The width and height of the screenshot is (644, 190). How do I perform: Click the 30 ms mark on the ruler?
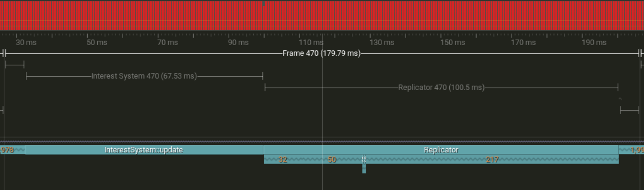[26, 42]
